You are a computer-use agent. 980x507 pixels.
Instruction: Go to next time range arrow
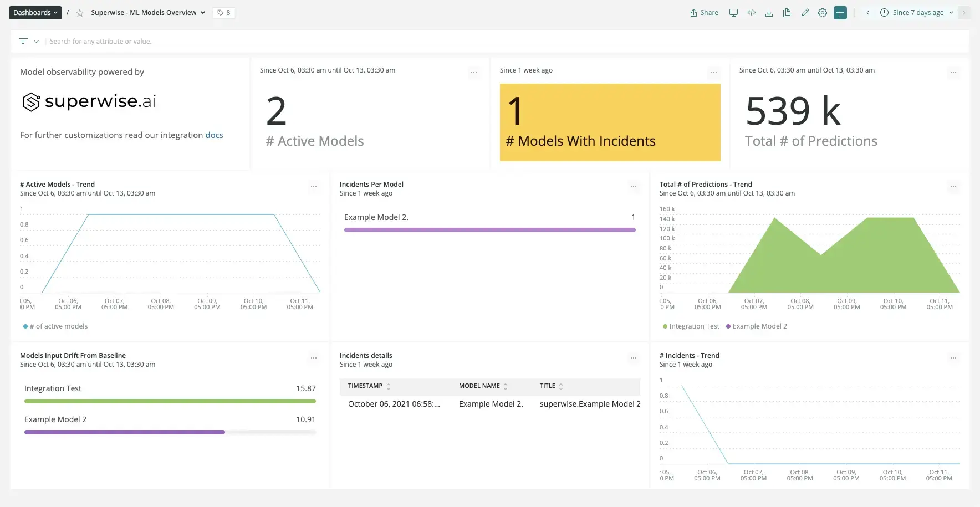(964, 13)
